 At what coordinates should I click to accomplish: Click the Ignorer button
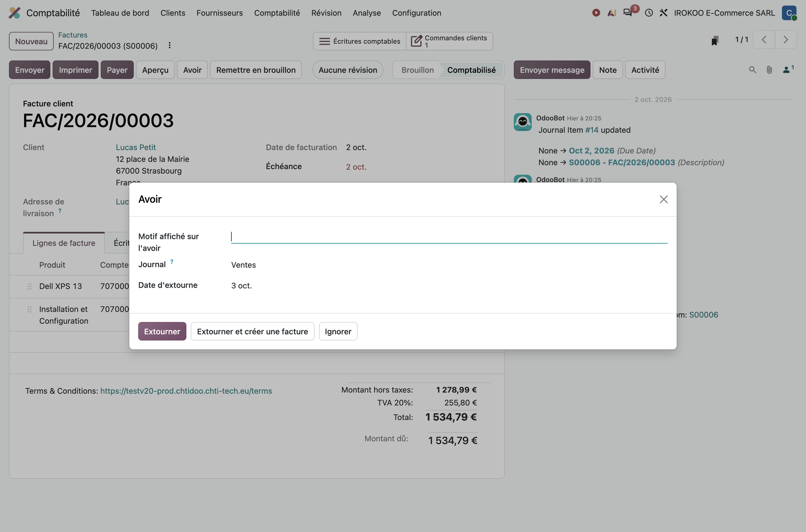338,331
